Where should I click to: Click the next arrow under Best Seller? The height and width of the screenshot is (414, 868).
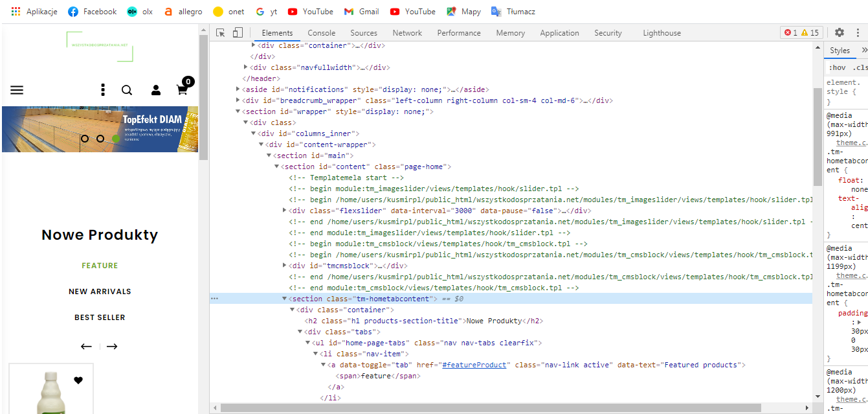pyautogui.click(x=112, y=347)
